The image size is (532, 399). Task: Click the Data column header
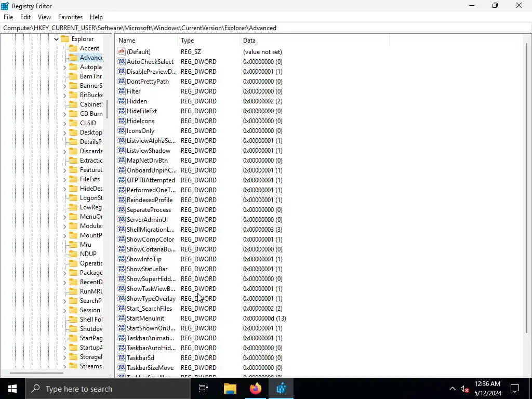[314, 41]
